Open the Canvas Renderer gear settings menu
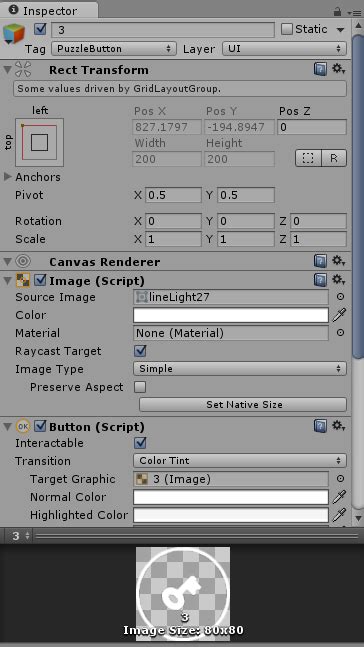Screen dimensions: 364x647 coord(338,261)
